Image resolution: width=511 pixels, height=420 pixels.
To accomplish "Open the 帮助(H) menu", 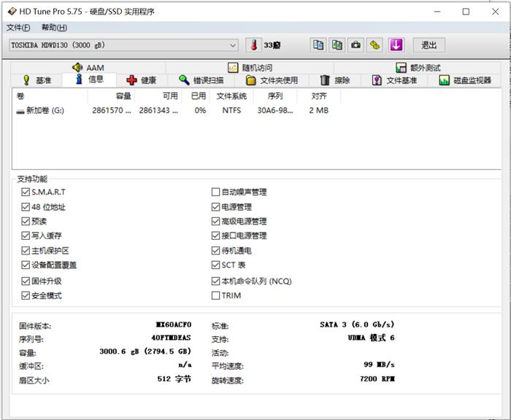I will pos(54,28).
